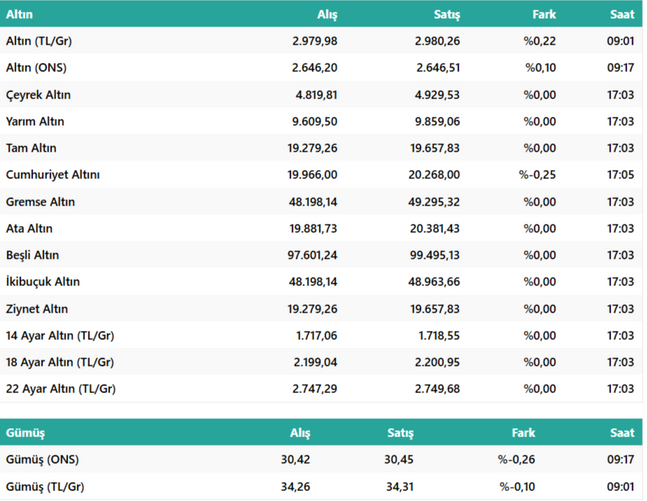
Task: Click the Gümüş table header title
Action: [x=25, y=433]
